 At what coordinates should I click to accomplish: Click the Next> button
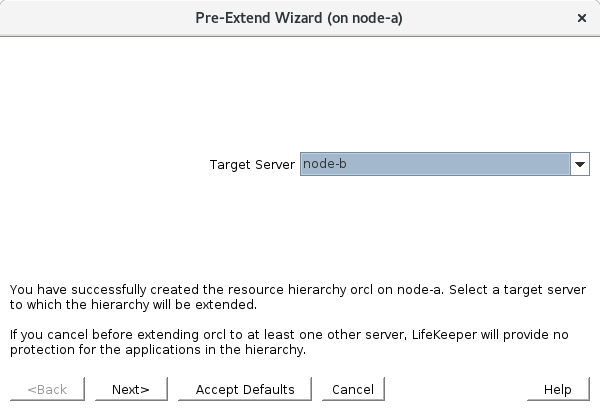pyautogui.click(x=131, y=389)
